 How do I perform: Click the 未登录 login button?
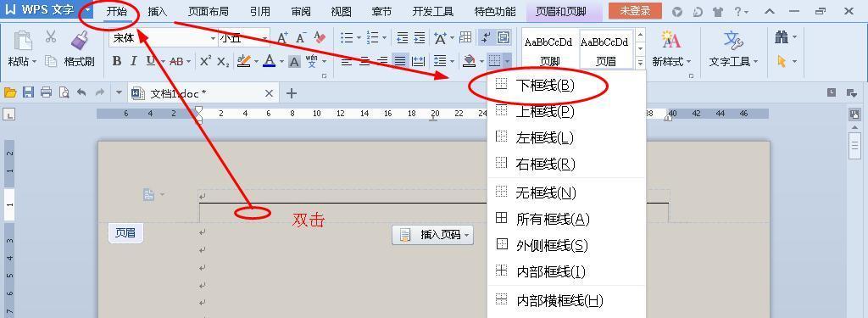tap(635, 11)
